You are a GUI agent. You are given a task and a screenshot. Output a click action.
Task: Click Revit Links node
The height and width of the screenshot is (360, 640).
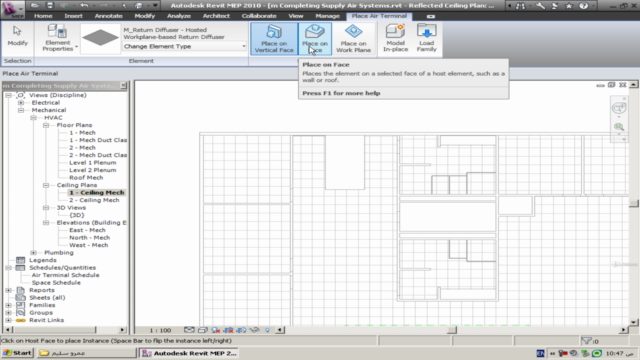pyautogui.click(x=47, y=320)
